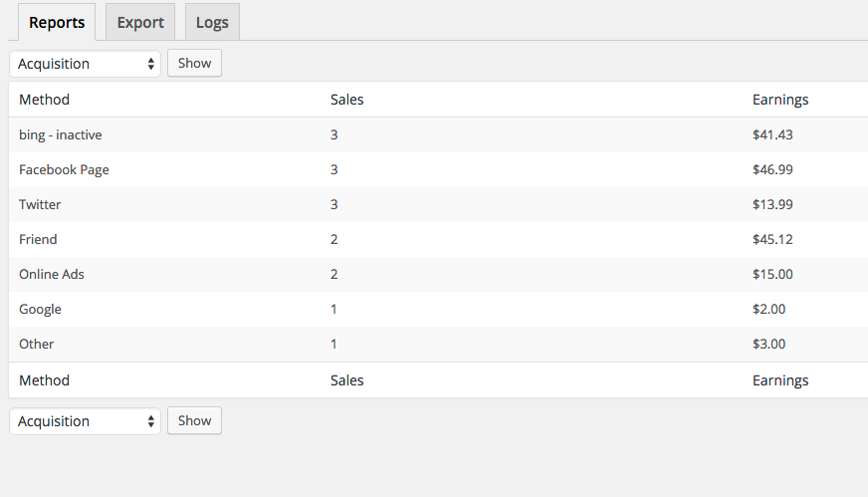
Task: Click the top Show button
Action: point(194,63)
